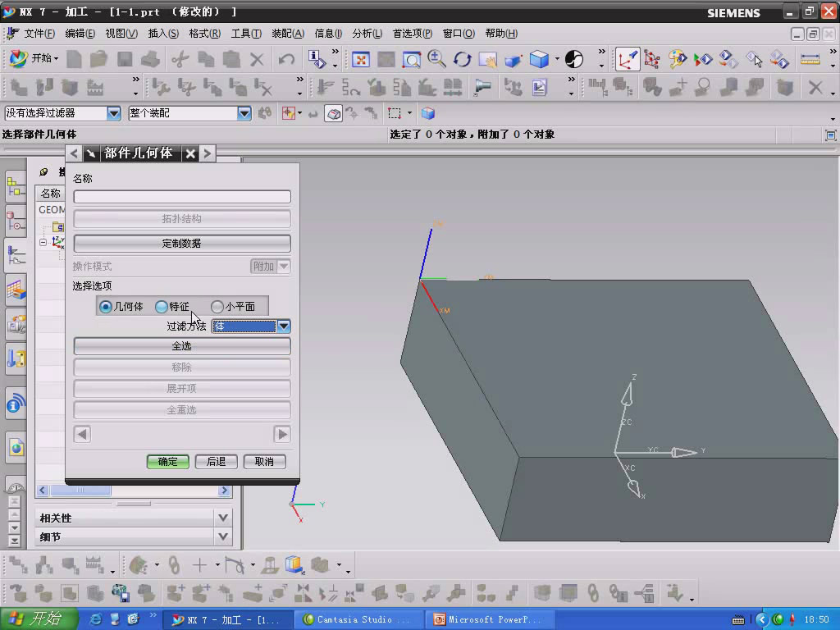Select the 小平面 radio button
The height and width of the screenshot is (630, 840).
click(x=217, y=307)
